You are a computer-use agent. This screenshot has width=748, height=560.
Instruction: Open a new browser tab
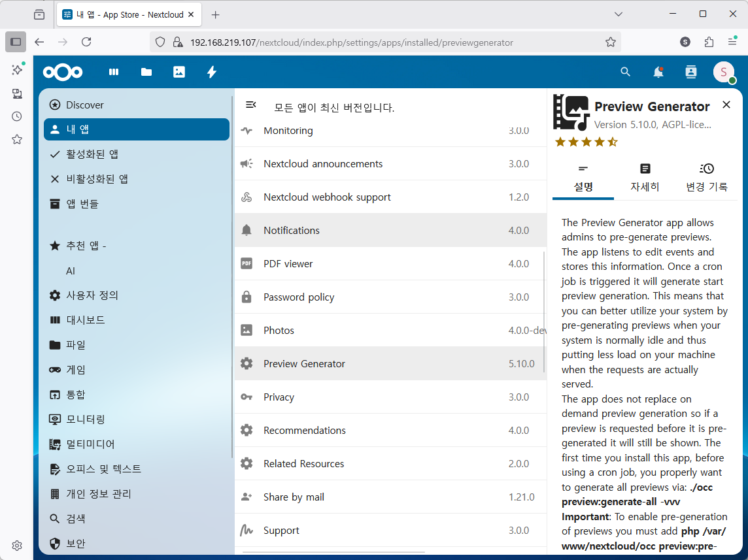pos(216,15)
